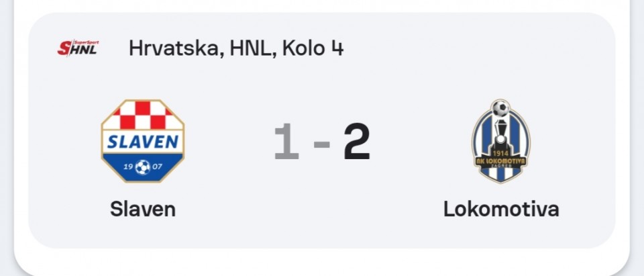Select the Hrvatska, HNL, Kolo 4 header

pos(236,48)
